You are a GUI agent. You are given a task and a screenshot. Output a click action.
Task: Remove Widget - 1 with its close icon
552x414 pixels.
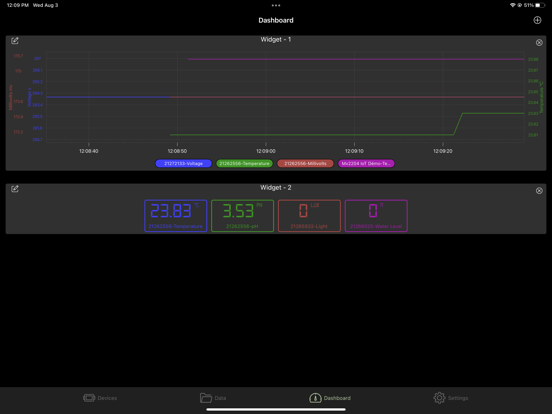coord(539,43)
